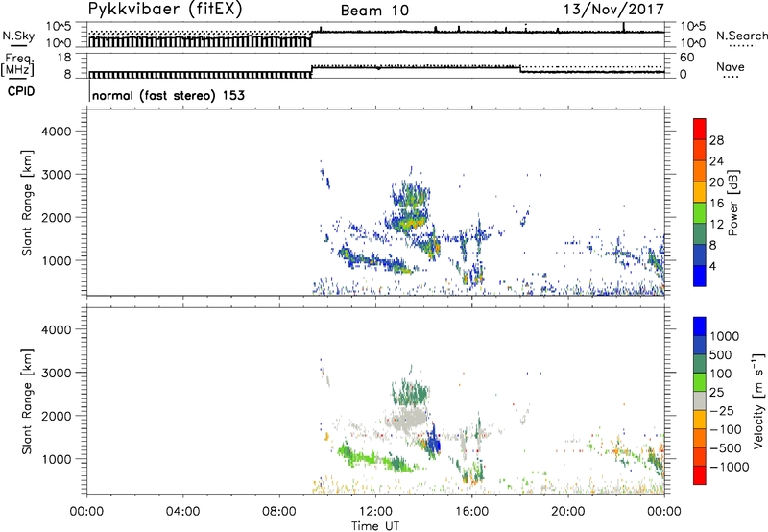Click the power panel Slant Range [km] label
768x532 pixels.
click(27, 203)
